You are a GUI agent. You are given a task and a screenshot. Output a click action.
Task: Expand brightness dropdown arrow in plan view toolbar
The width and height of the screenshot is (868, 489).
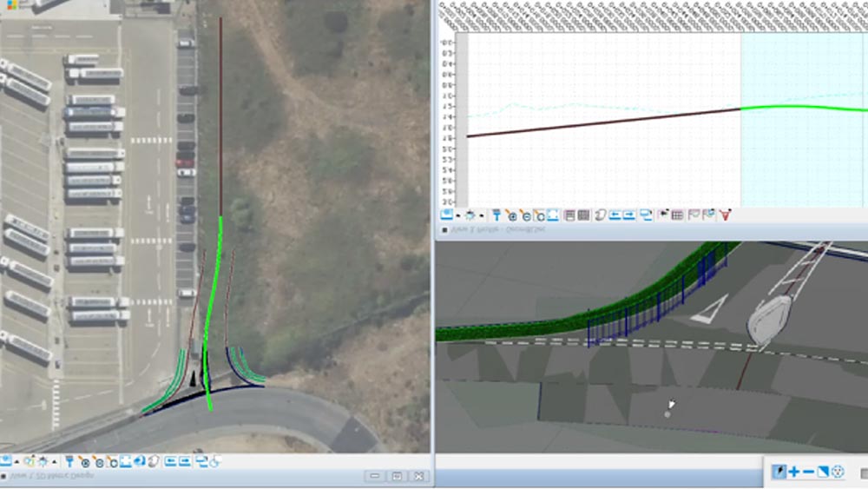pos(54,462)
